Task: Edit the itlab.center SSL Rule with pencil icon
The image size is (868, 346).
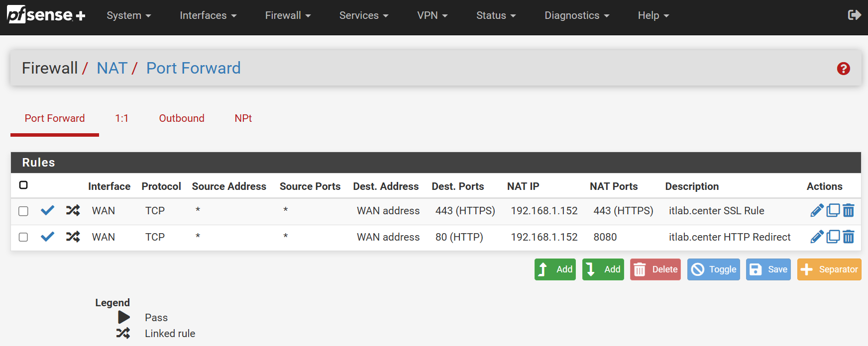Action: (x=817, y=211)
